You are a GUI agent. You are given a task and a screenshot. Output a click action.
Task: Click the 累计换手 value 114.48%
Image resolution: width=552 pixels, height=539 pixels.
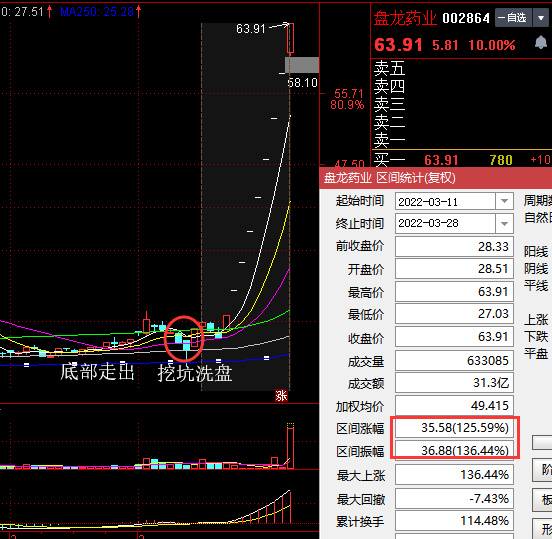pos(454,521)
